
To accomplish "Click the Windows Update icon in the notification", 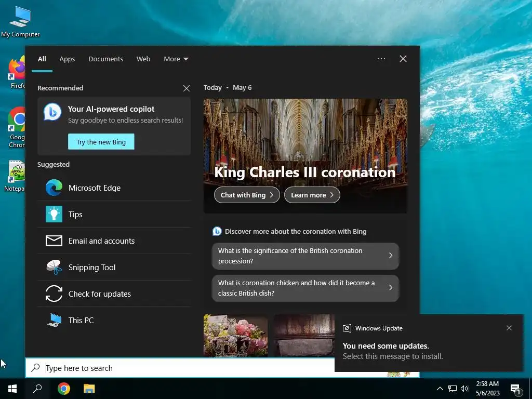I will pos(347,328).
